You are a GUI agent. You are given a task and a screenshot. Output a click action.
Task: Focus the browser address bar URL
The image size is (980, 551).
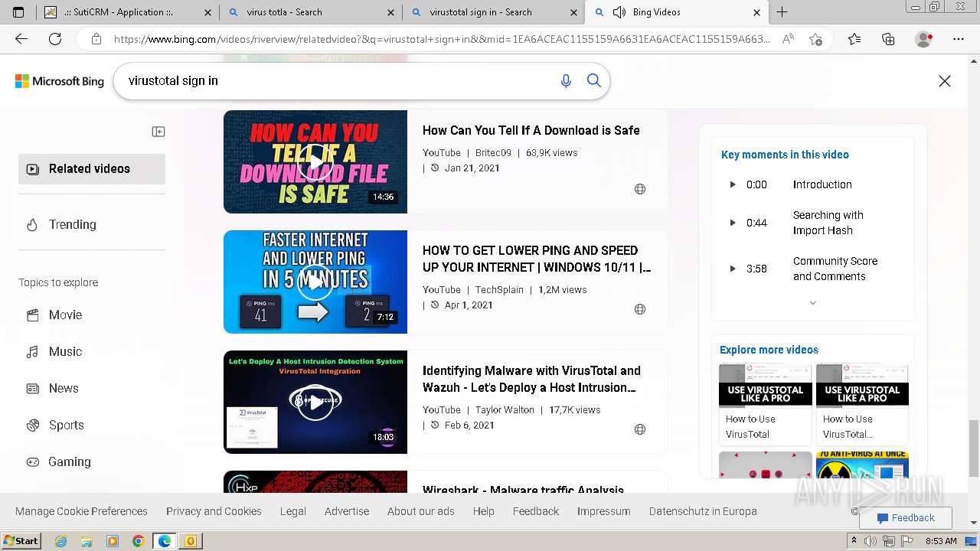point(441,39)
